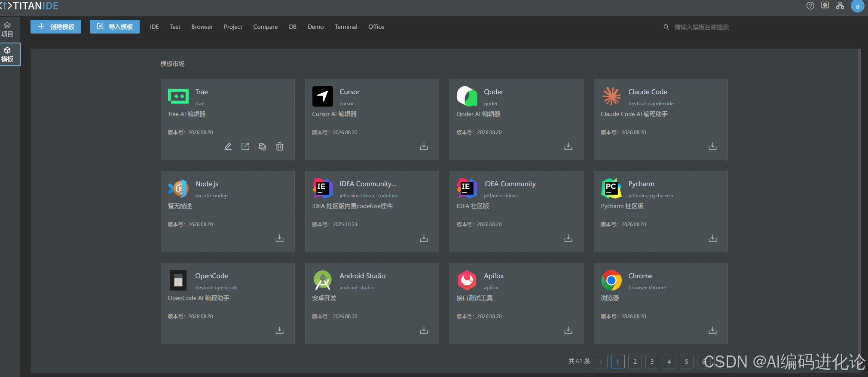Download the Qoder template
The image size is (868, 377).
568,147
